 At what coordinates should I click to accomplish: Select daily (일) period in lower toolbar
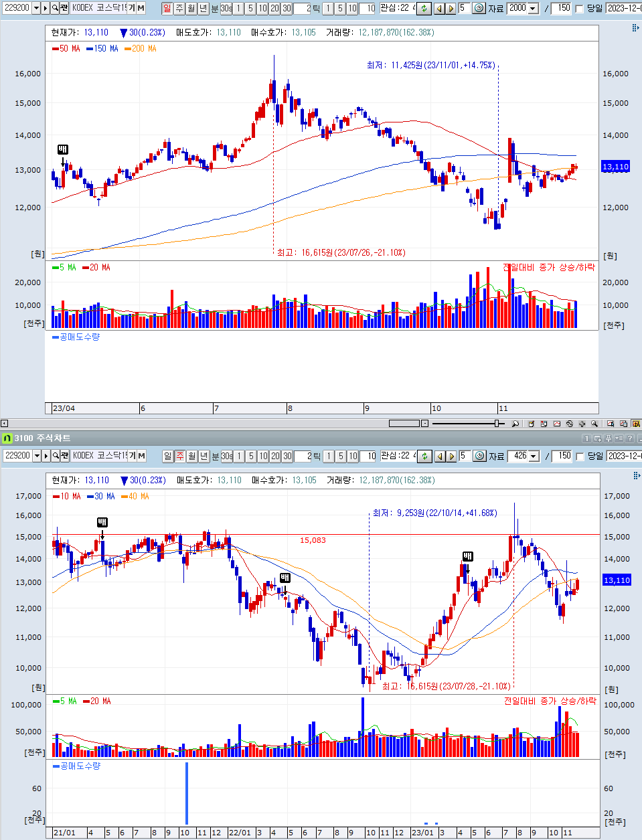click(x=167, y=456)
